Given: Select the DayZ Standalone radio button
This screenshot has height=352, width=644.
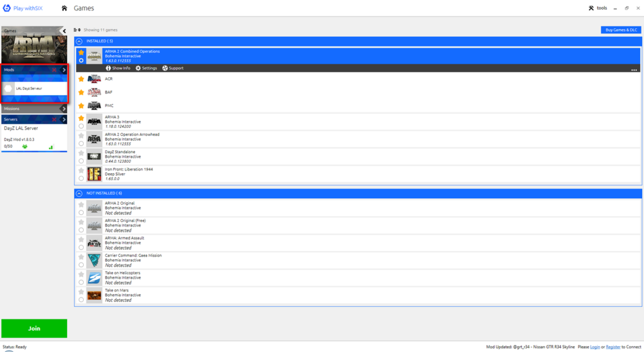Looking at the screenshot, I should click(81, 161).
